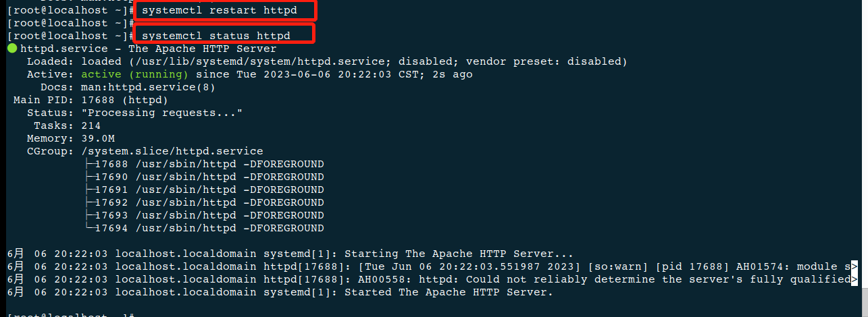Click the Tasks count of 214
868x317 pixels.
pyautogui.click(x=91, y=125)
